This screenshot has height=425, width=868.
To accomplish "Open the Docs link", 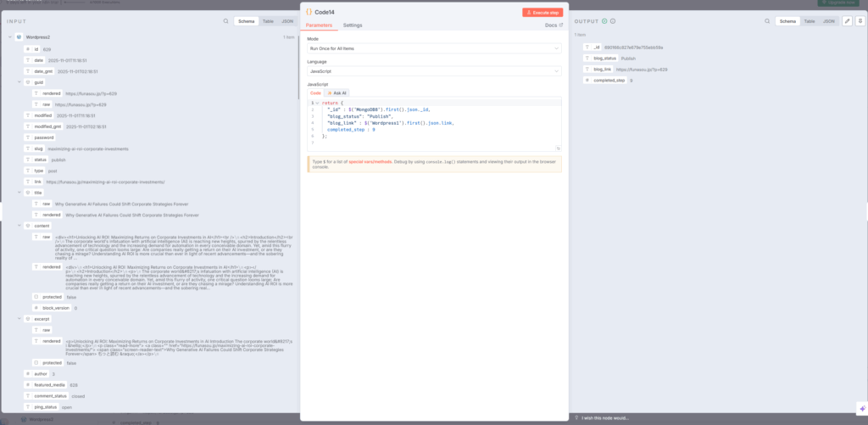I will [554, 25].
